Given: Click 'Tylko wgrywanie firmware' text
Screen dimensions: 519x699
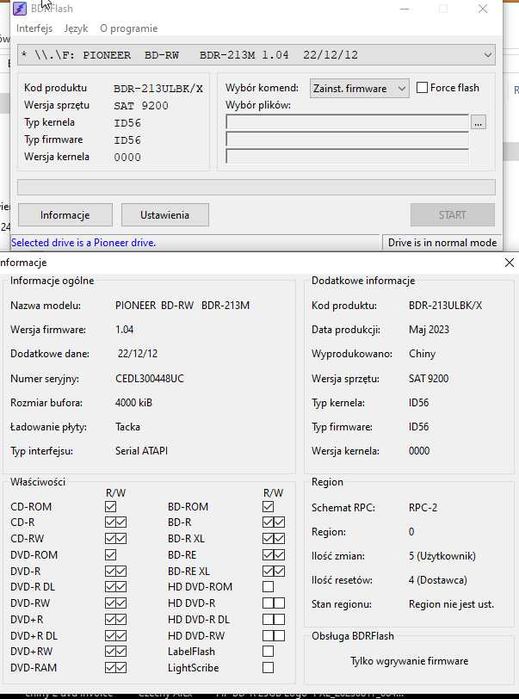Looking at the screenshot, I should tap(409, 661).
